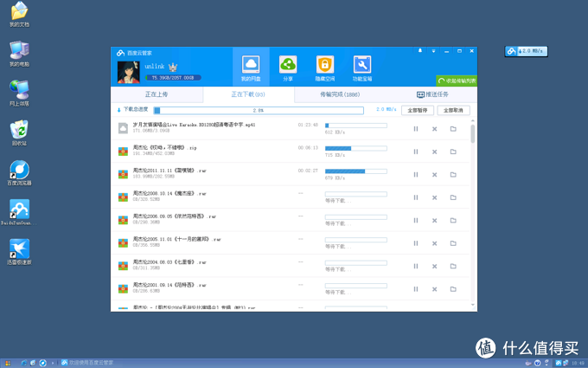Select the 周杰伦2004.08.03 rar file name
The height and width of the screenshot is (368, 588).
pos(169,262)
